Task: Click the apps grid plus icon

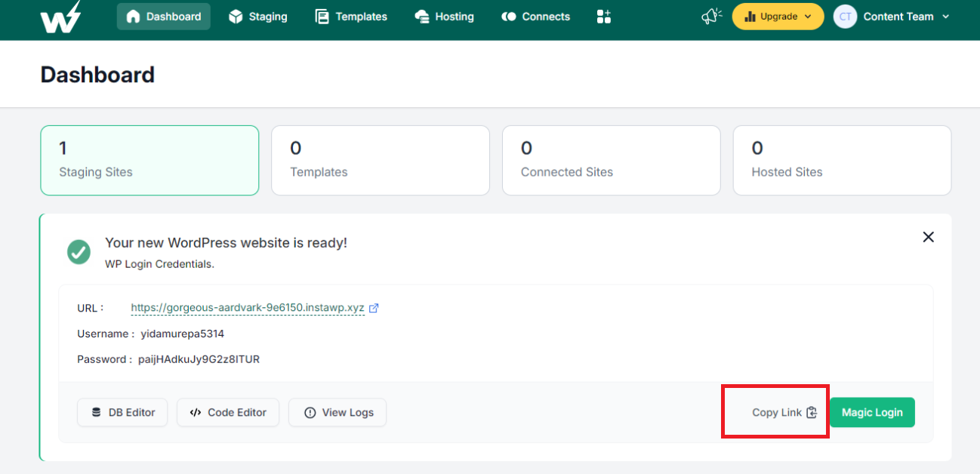Action: pos(603,17)
